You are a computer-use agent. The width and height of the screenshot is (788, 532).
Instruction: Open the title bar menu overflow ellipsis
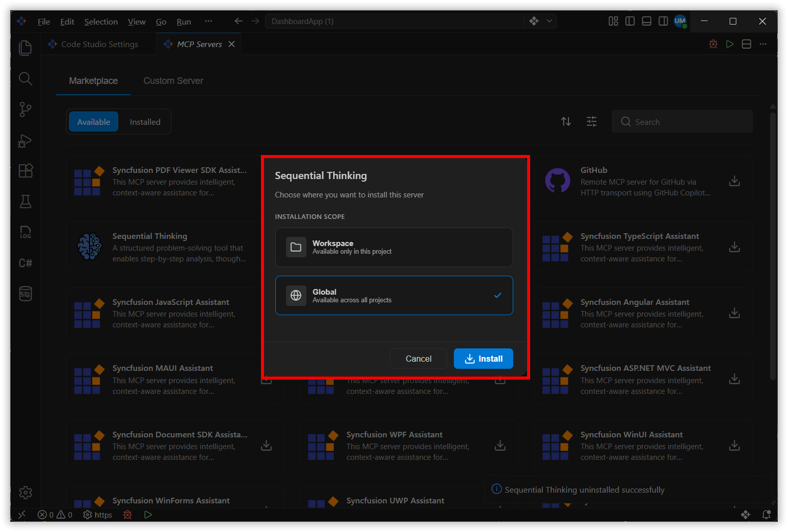coord(208,21)
